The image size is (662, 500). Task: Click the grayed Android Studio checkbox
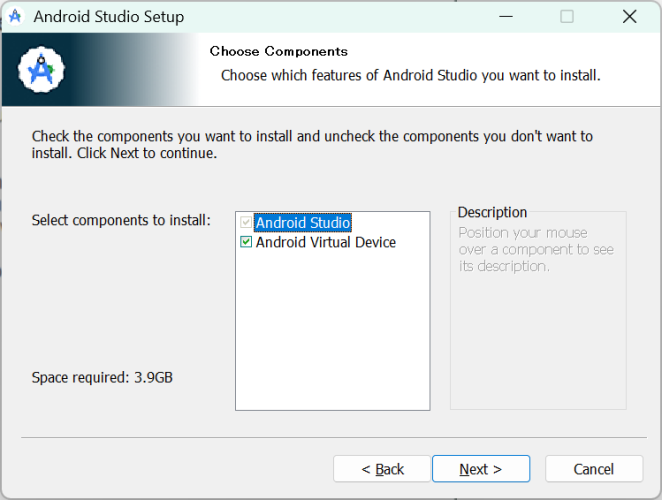[246, 222]
